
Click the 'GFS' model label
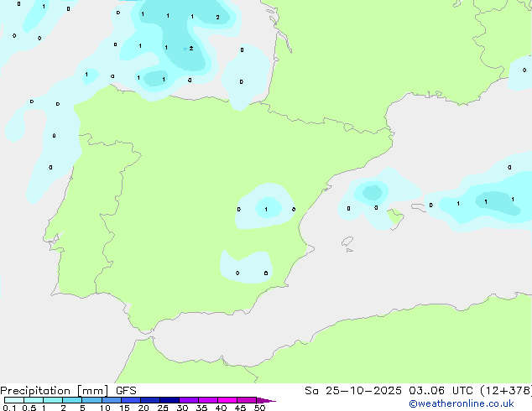[126, 391]
